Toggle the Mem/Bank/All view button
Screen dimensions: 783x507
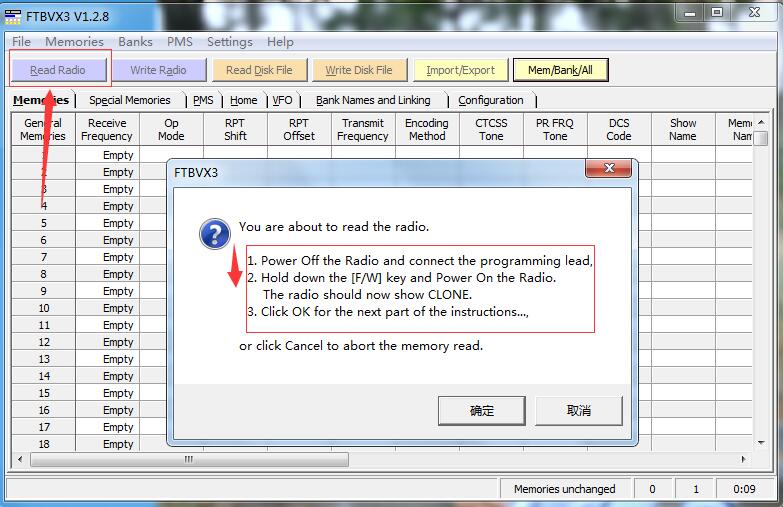click(560, 70)
